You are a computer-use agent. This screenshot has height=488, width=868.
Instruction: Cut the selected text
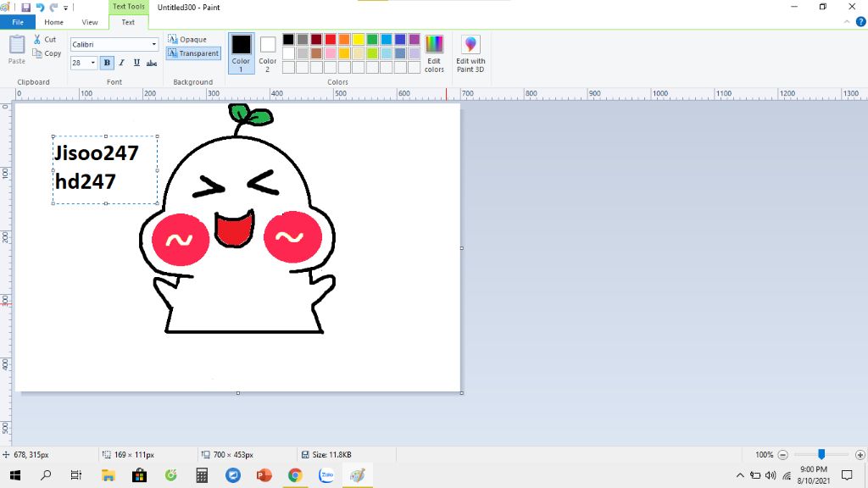(x=45, y=39)
